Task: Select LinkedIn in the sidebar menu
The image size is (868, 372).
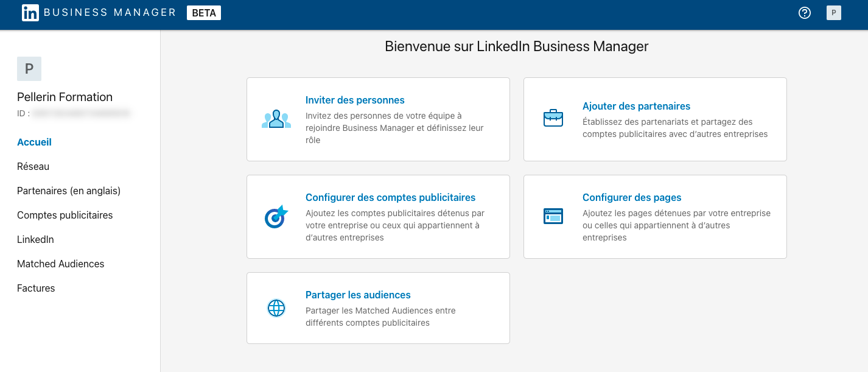Action: click(x=35, y=239)
